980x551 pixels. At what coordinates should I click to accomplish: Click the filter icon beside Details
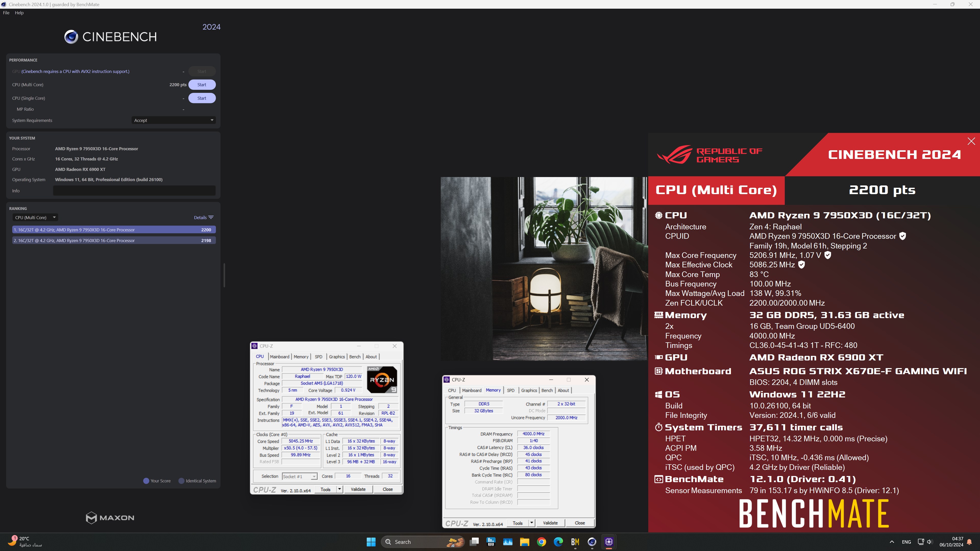coord(211,218)
